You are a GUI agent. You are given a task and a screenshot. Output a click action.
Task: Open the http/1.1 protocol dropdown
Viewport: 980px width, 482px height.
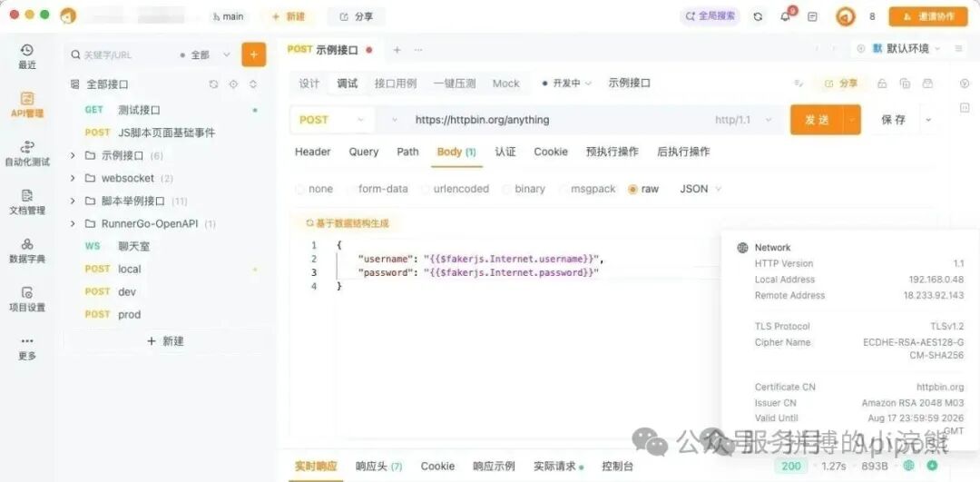coord(743,120)
